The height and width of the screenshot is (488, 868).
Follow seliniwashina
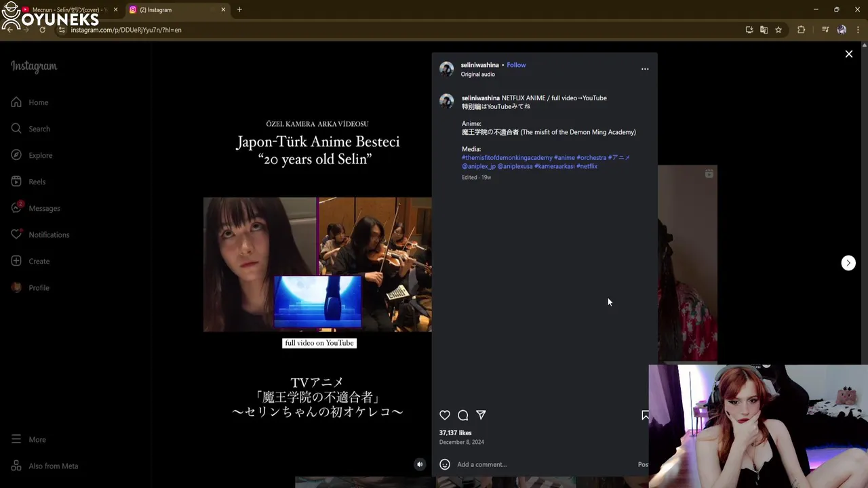516,65
